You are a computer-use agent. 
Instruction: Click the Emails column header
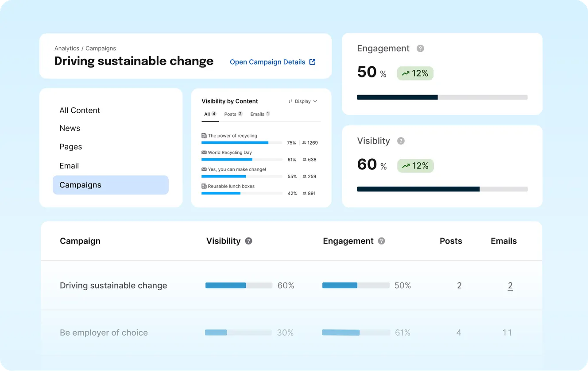(504, 241)
